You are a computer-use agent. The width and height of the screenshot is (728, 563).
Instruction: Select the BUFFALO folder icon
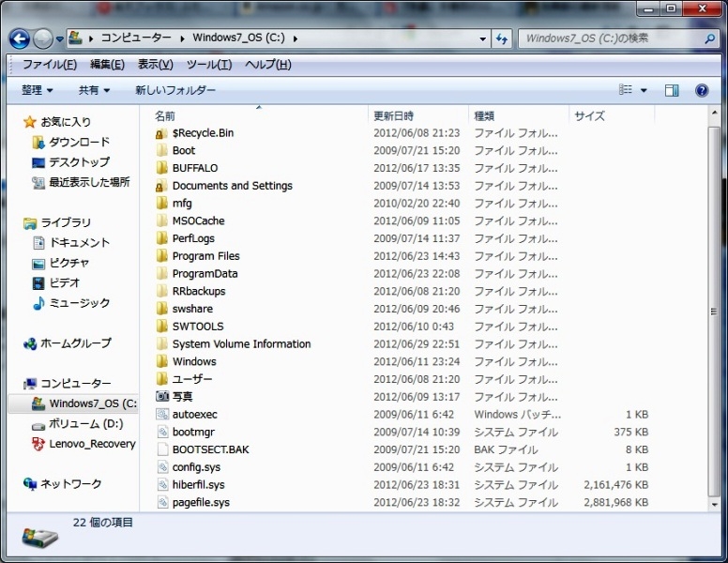pos(161,168)
